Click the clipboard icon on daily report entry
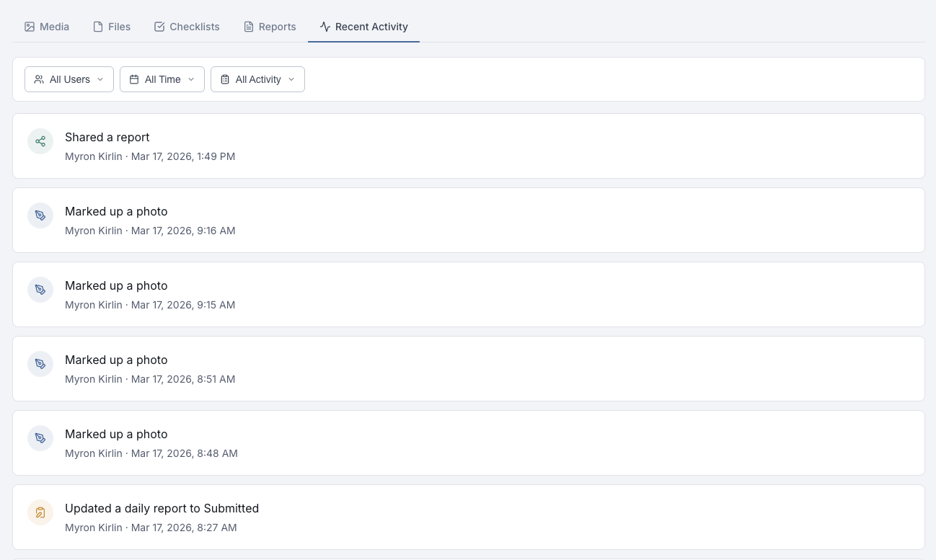The image size is (936, 560). point(40,512)
